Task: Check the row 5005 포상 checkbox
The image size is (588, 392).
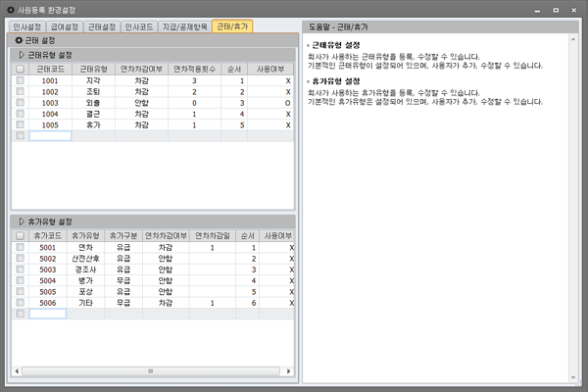Action: pos(21,291)
